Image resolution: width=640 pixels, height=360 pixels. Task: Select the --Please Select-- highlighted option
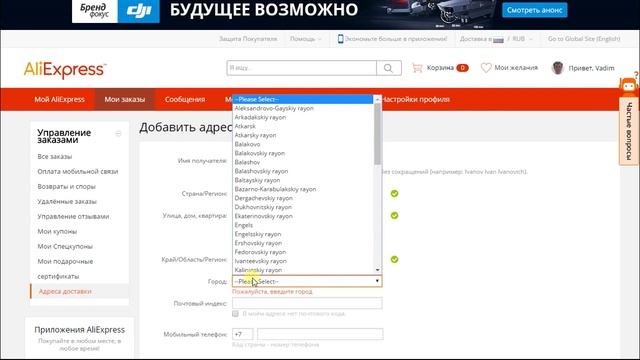(x=303, y=99)
